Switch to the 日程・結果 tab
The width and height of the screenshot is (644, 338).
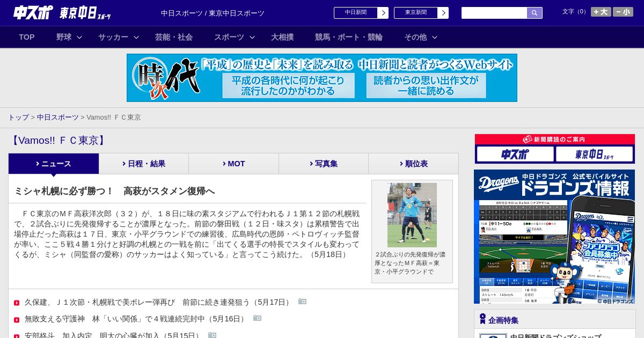(144, 164)
